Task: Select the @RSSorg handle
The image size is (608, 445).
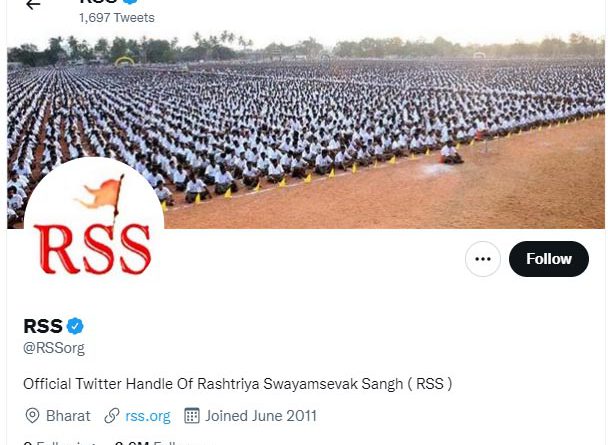Action: click(x=54, y=348)
